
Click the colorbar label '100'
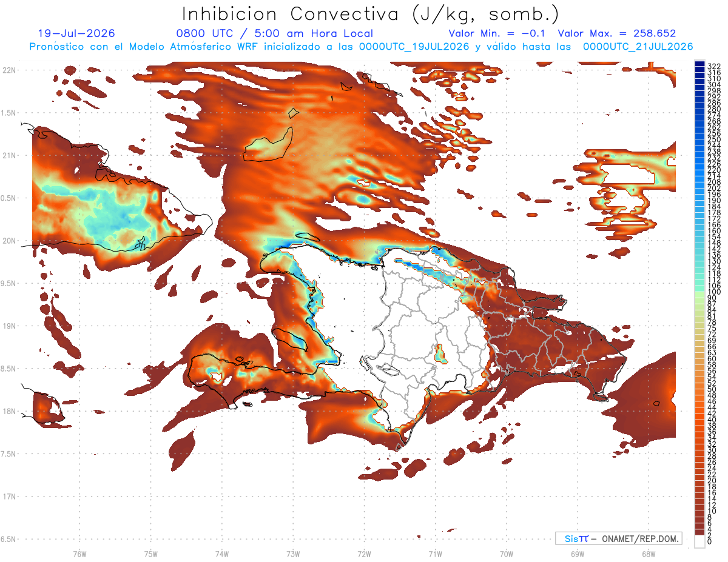pyautogui.click(x=714, y=292)
